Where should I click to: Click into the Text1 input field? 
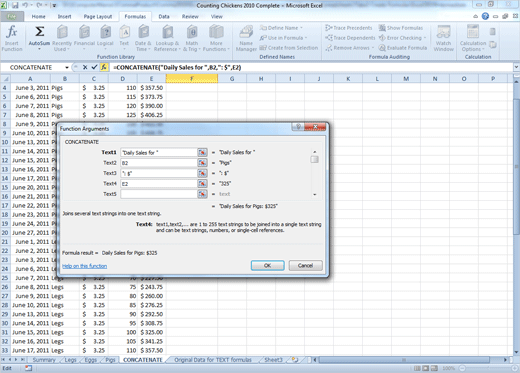(159, 153)
